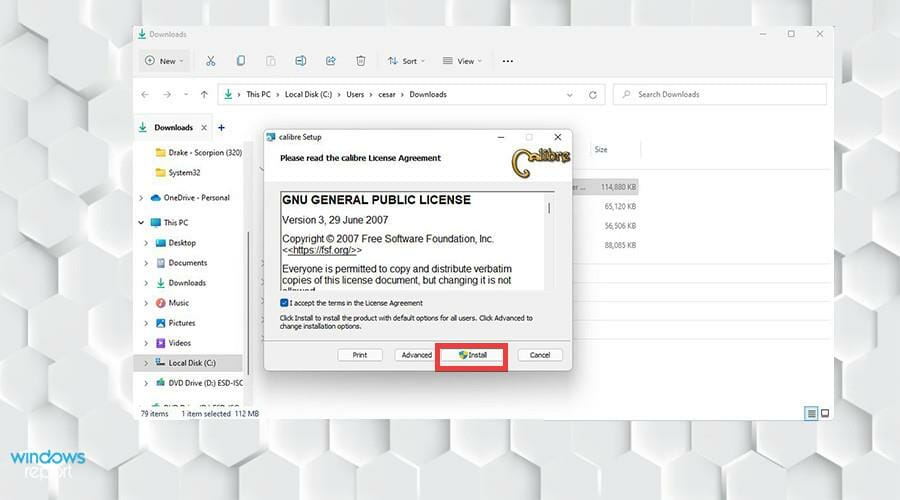Click the Delete trash icon in toolbar

coord(360,61)
